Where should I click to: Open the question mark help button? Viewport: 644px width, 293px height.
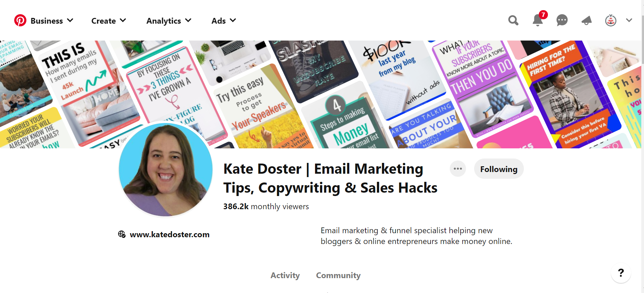coord(621,273)
